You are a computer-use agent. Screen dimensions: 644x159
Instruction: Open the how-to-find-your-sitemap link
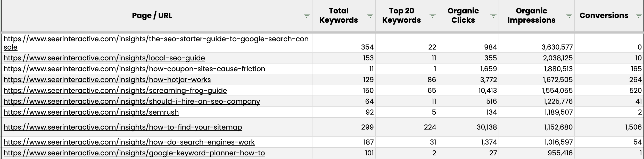[x=123, y=127]
